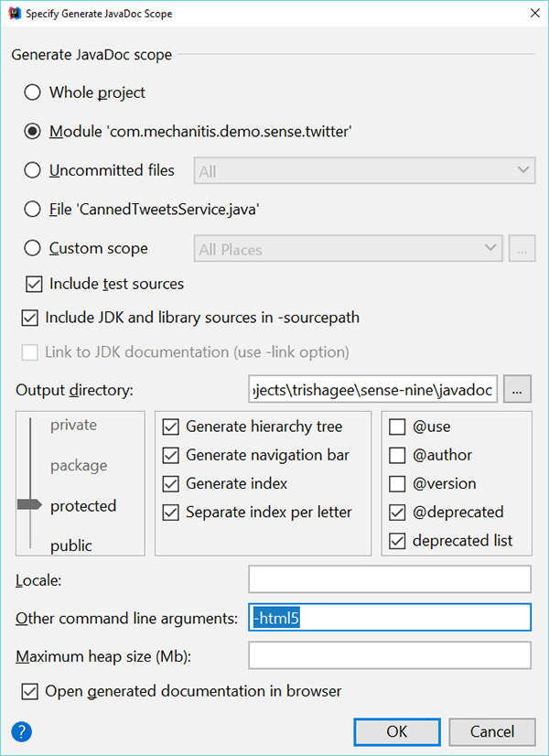Select the Whole project radio button
The image size is (549, 756).
tap(33, 92)
